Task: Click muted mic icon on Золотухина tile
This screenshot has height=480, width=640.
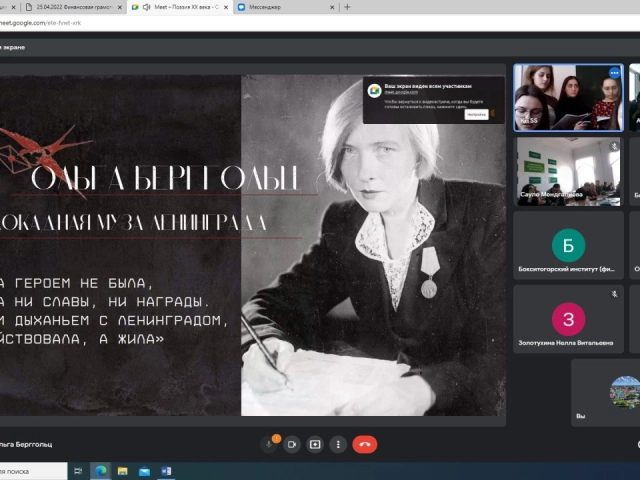Action: tap(614, 294)
